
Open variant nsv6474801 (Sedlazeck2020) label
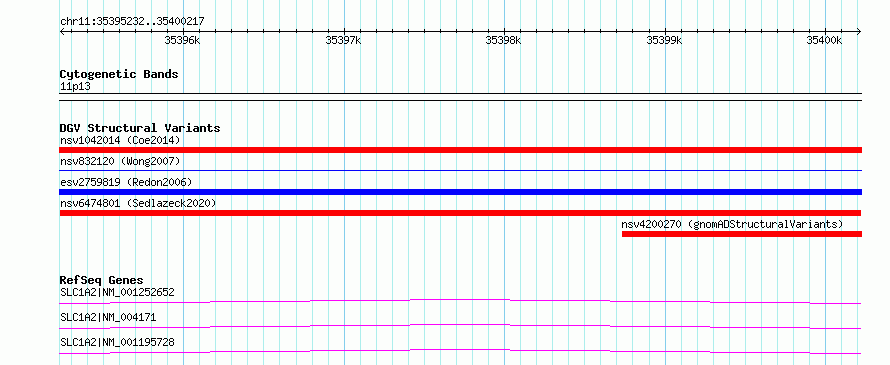click(138, 203)
